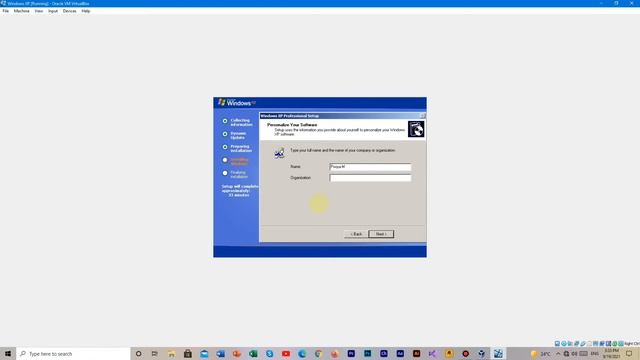640x360 pixels.
Task: Open the Windows notification center
Action: [x=629, y=354]
